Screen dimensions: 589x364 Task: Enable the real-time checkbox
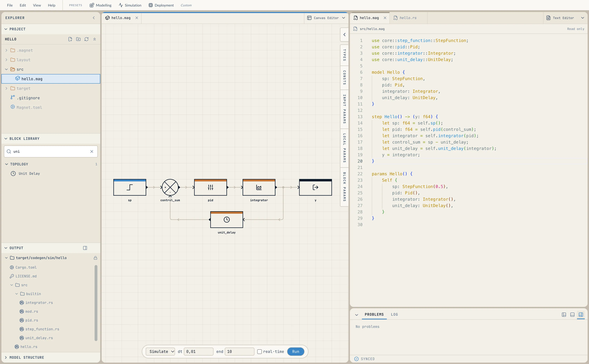point(259,352)
